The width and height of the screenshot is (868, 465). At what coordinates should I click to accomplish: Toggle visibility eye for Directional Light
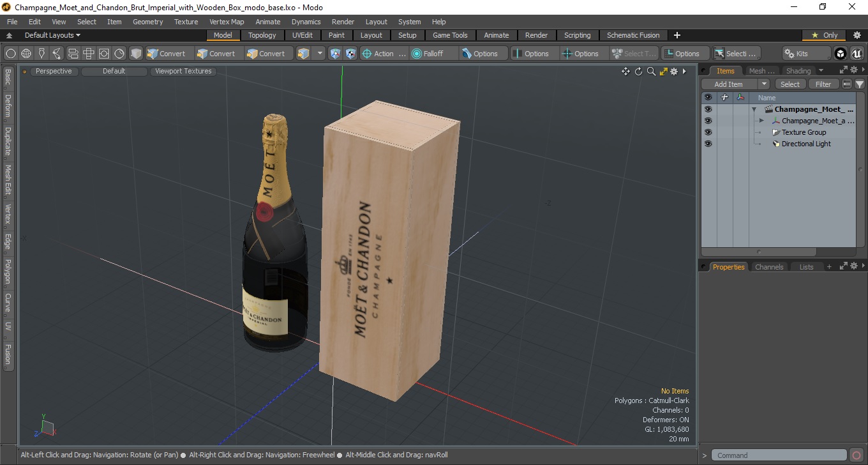tap(708, 144)
